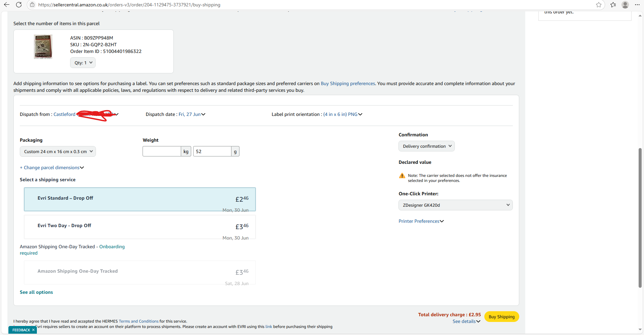644x335 pixels.
Task: Open browser settings and more menu
Action: (637, 5)
